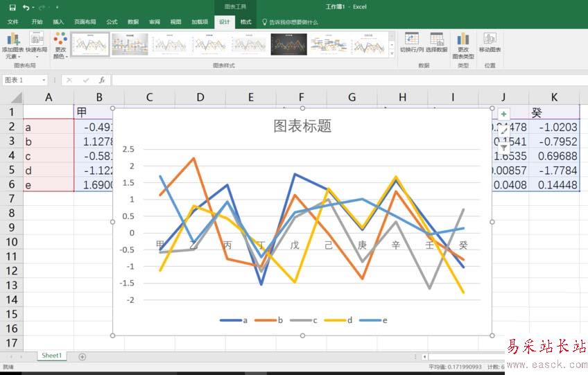The image size is (588, 375).
Task: Open 更改颜色 (Change Colors) palette
Action: pos(60,45)
